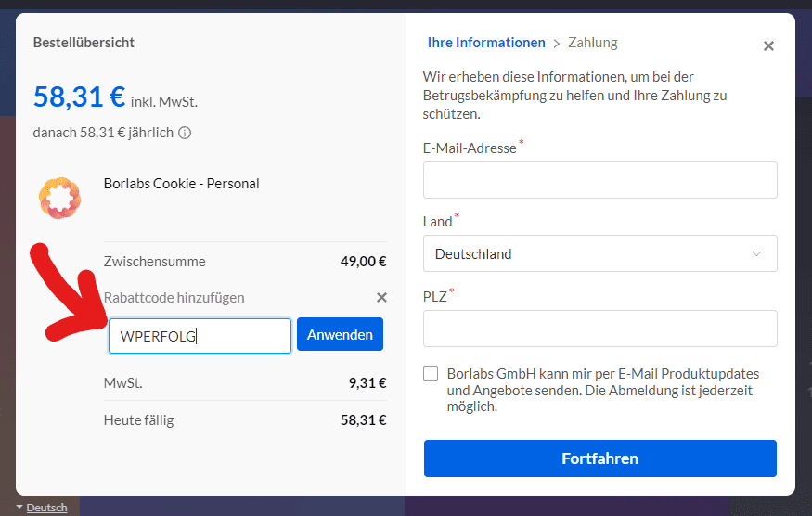This screenshot has height=516, width=812.
Task: Enable the Borlabs product updates checkbox
Action: [431, 373]
